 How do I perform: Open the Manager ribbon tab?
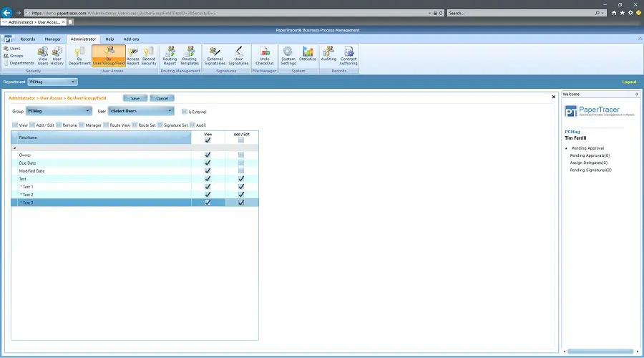pyautogui.click(x=52, y=39)
